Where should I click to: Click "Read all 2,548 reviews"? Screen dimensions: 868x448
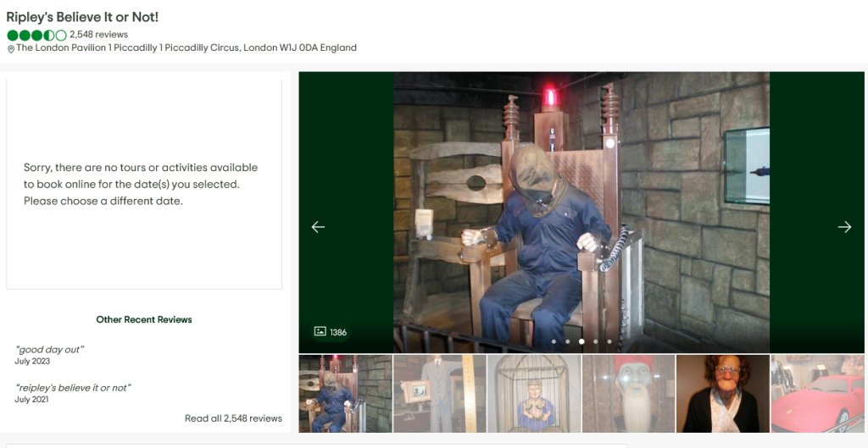point(233,418)
